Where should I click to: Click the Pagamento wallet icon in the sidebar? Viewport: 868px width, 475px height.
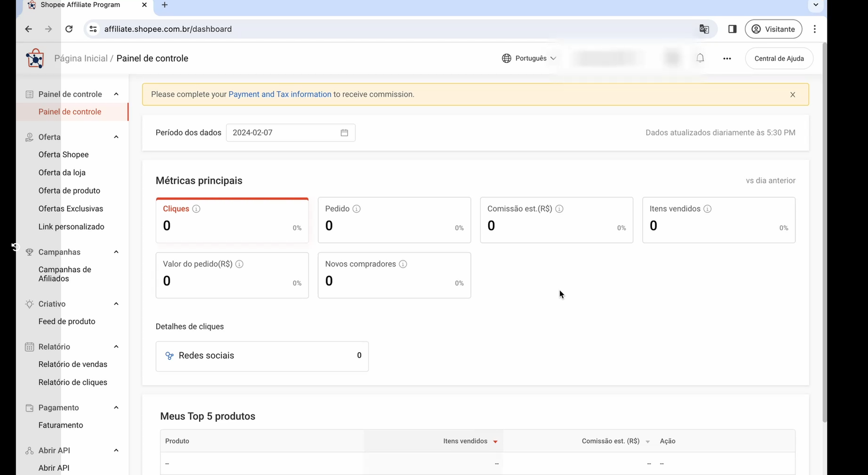point(29,408)
